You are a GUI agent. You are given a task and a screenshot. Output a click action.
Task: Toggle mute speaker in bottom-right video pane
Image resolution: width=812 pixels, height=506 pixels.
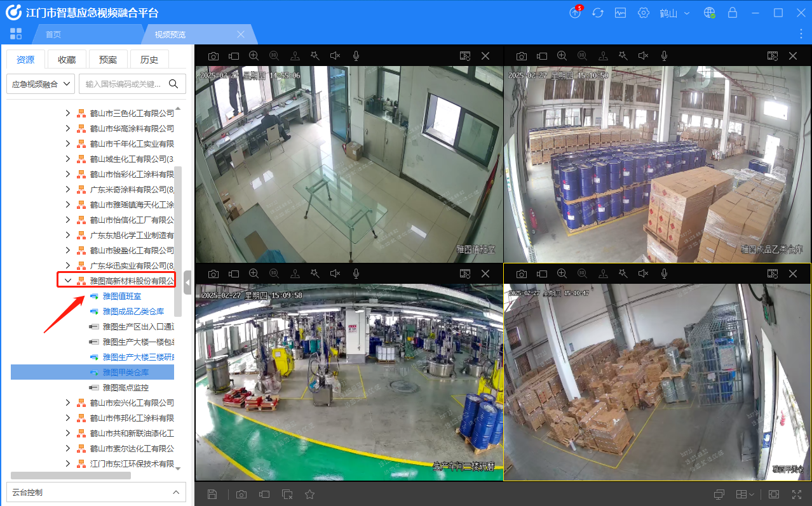coord(643,274)
